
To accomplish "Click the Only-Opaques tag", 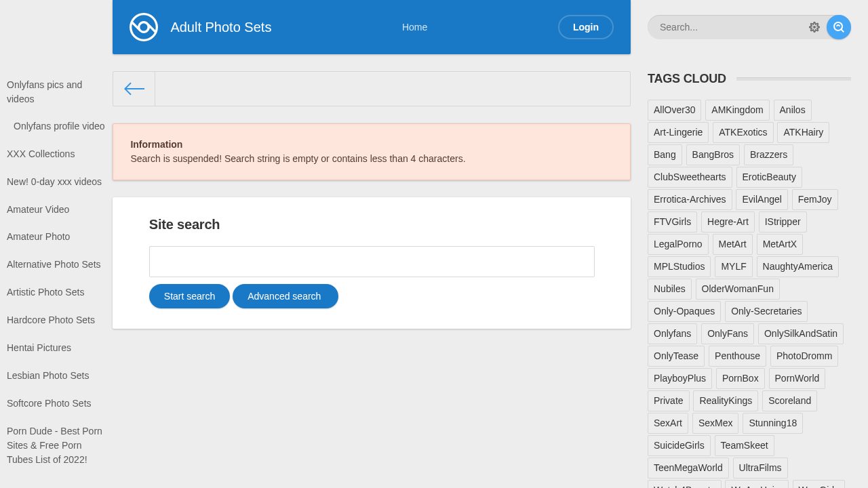I will coord(684,312).
